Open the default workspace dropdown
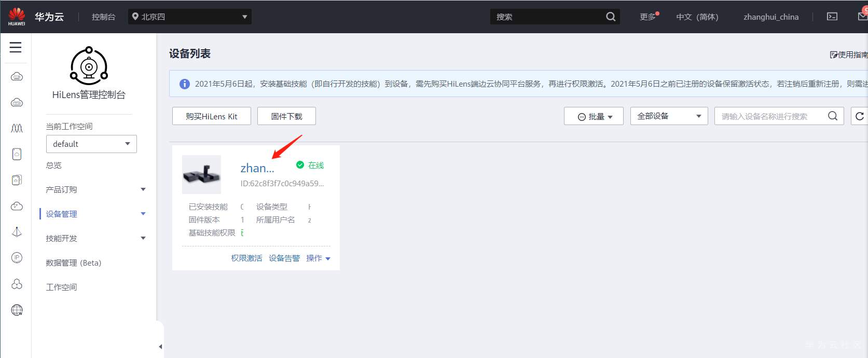Screen dimensions: 868x358 [91, 144]
